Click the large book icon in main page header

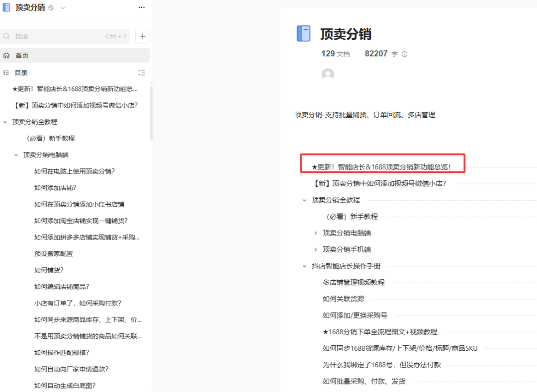click(x=303, y=33)
